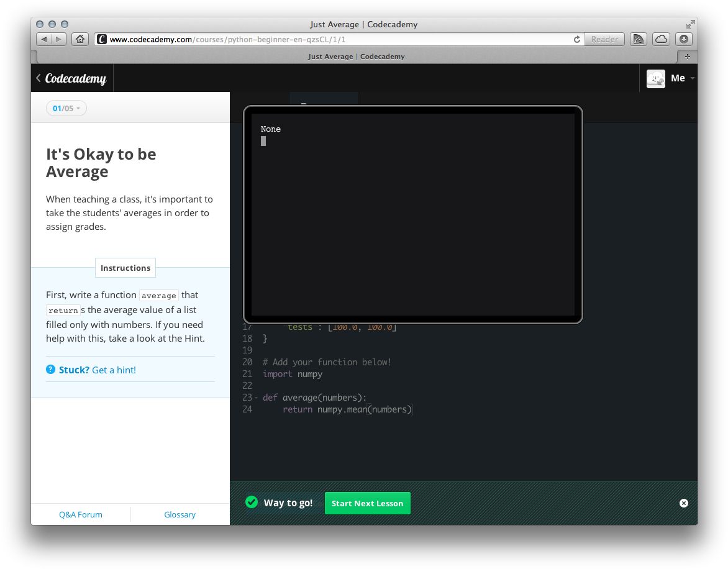The height and width of the screenshot is (569, 728).
Task: Select the Just Average | Codecademy tab
Action: [356, 57]
